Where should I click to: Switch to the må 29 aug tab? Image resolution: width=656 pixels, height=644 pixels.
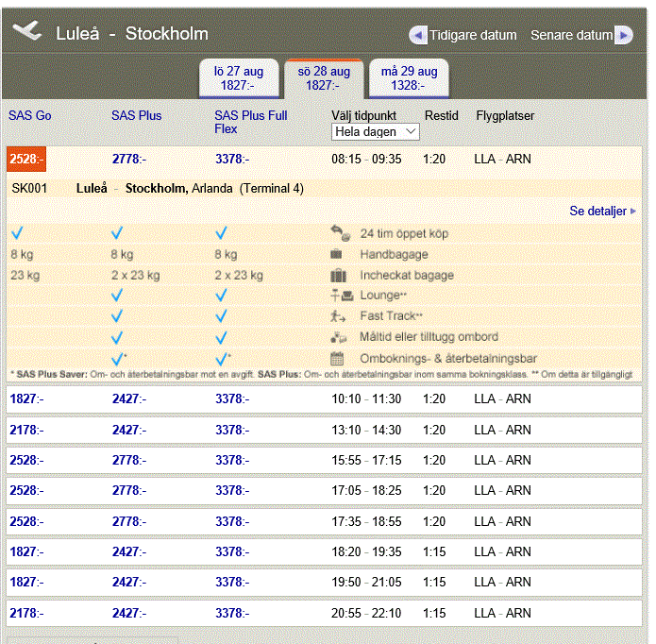(409, 78)
